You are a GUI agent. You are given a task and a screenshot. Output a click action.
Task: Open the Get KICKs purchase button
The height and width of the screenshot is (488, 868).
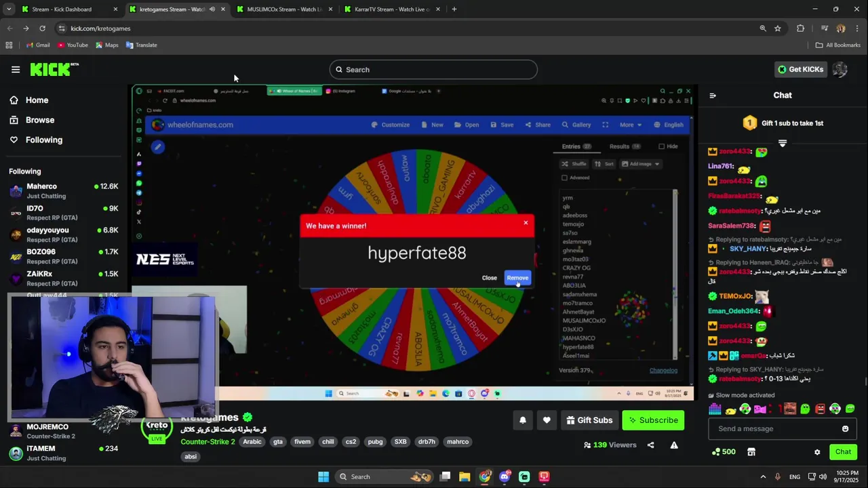[x=801, y=69]
